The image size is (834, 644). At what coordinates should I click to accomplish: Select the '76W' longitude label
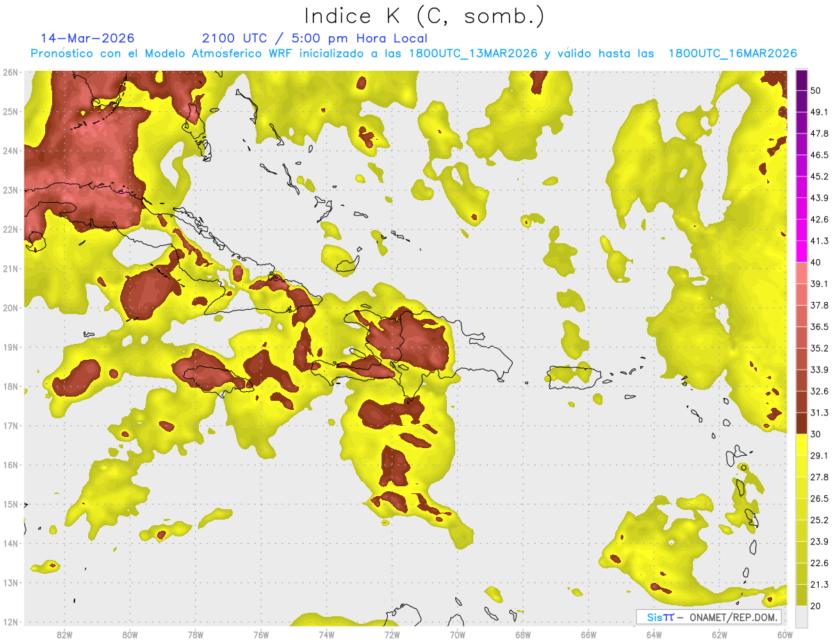[x=261, y=634]
